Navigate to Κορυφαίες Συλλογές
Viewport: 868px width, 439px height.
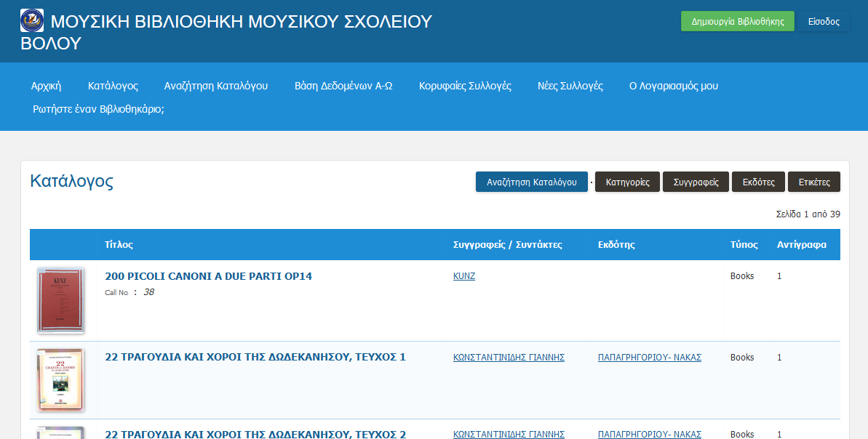(x=465, y=86)
